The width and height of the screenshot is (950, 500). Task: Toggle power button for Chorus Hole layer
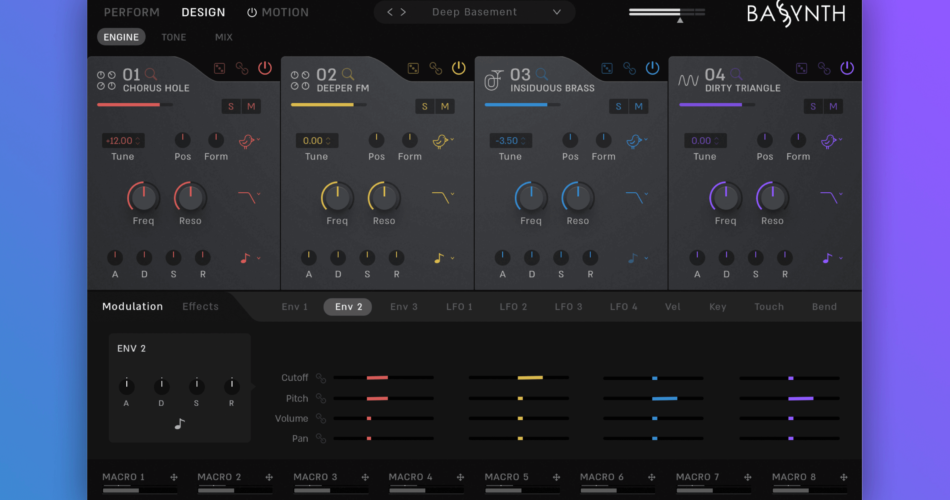[x=265, y=68]
